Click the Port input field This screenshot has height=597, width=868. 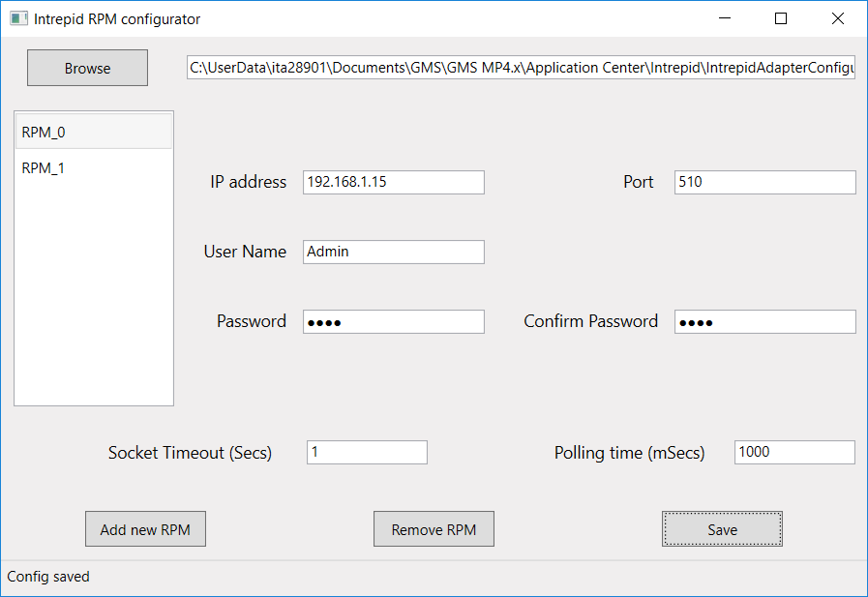(x=764, y=182)
